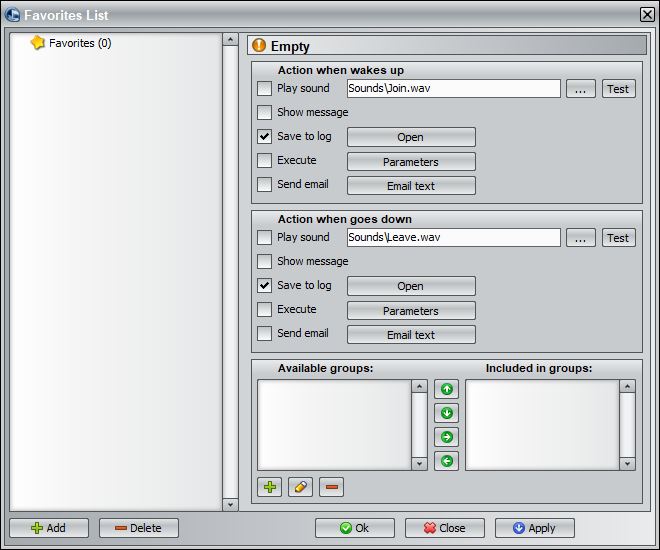Click the green up-arrow group move button
Image resolution: width=660 pixels, height=550 pixels.
click(x=447, y=389)
